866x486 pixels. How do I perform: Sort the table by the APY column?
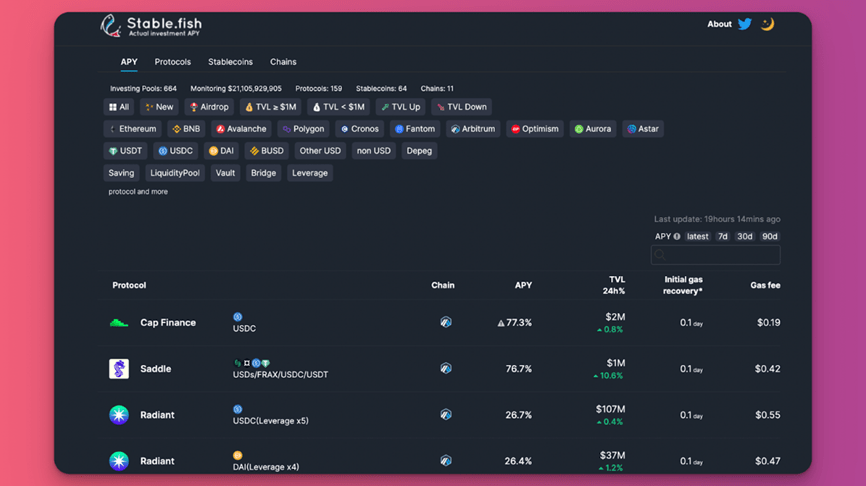click(523, 285)
